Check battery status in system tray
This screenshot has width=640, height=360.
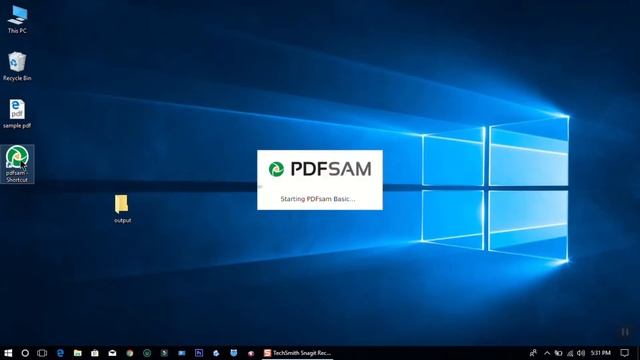[558, 353]
